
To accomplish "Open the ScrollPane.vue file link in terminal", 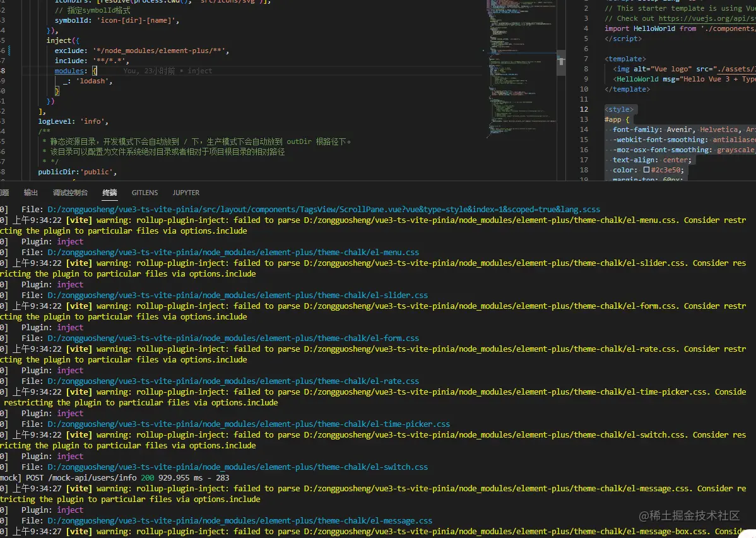I will pyautogui.click(x=324, y=210).
